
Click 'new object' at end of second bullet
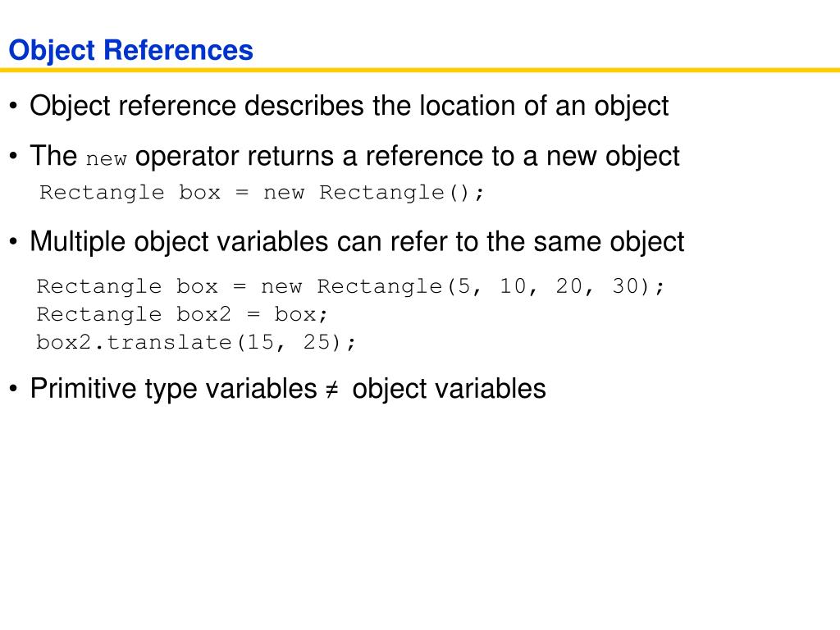613,157
